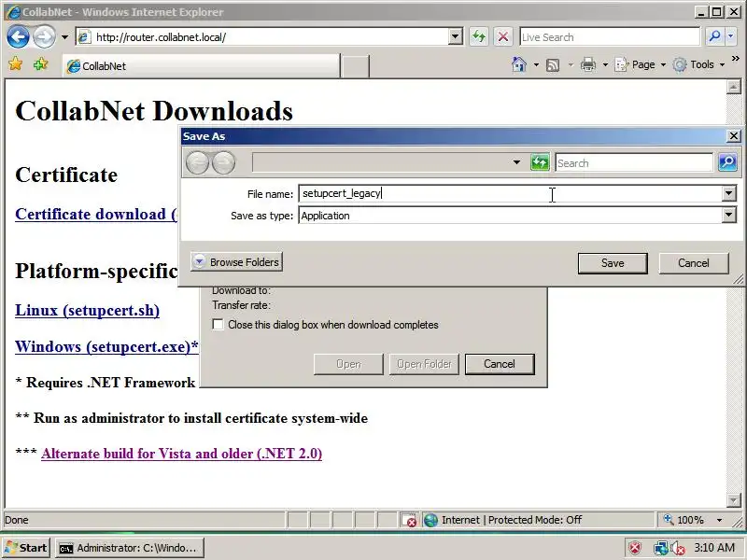Open the Save as type combo box
747x560 pixels.
[x=517, y=216]
